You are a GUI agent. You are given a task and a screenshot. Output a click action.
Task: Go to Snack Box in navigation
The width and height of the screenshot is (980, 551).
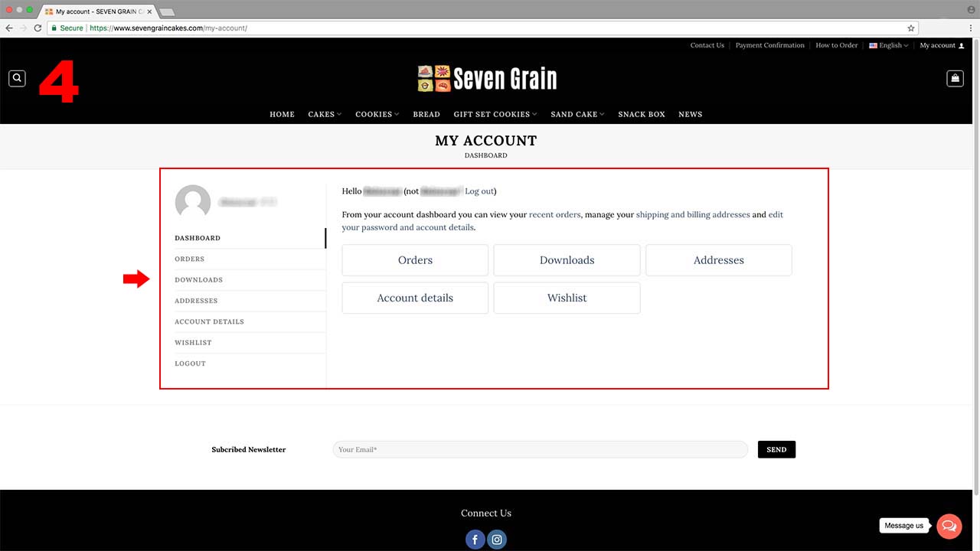642,114
